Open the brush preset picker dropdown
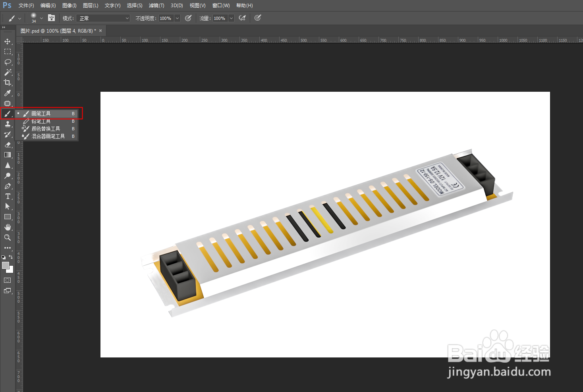The height and width of the screenshot is (392, 583). click(41, 18)
